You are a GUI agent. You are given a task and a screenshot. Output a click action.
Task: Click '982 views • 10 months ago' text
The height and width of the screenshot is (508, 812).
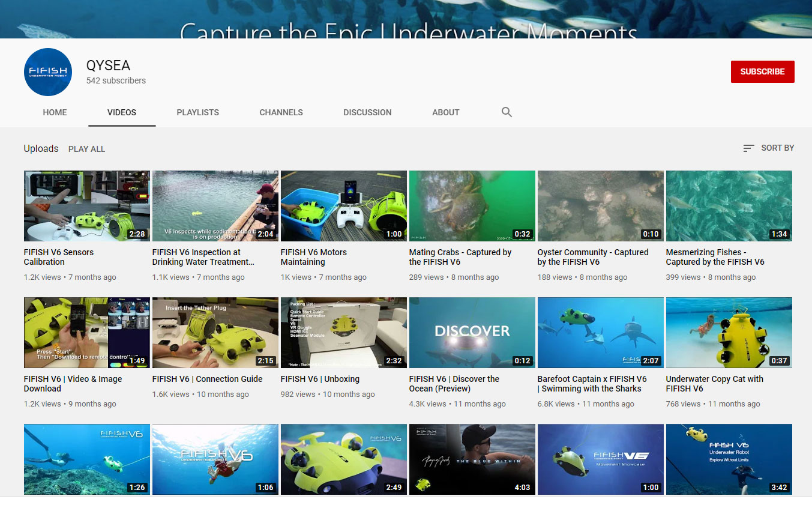point(328,395)
